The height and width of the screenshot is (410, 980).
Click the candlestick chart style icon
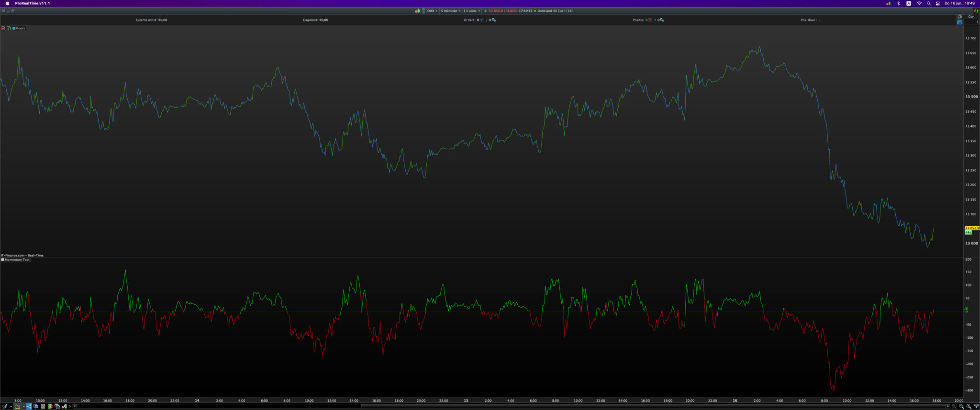click(x=417, y=11)
